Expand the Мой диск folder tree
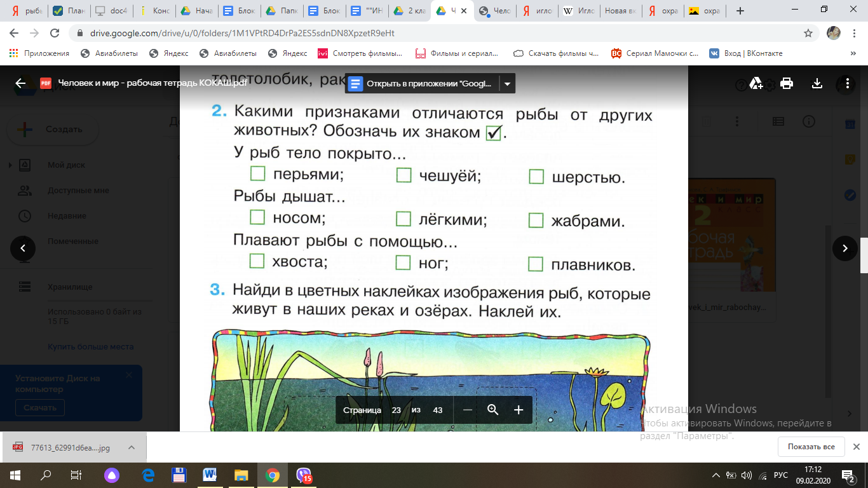868x488 pixels. point(10,165)
